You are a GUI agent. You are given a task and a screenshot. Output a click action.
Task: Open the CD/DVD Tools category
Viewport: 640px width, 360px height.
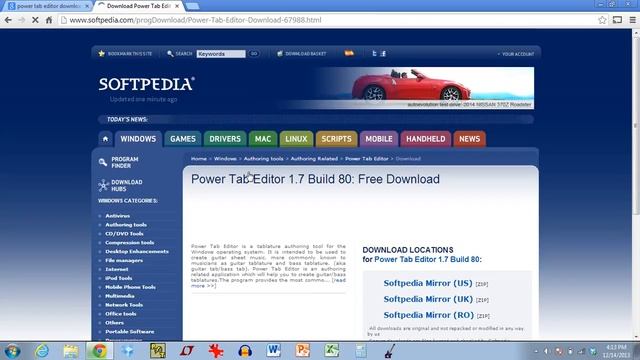(124, 233)
